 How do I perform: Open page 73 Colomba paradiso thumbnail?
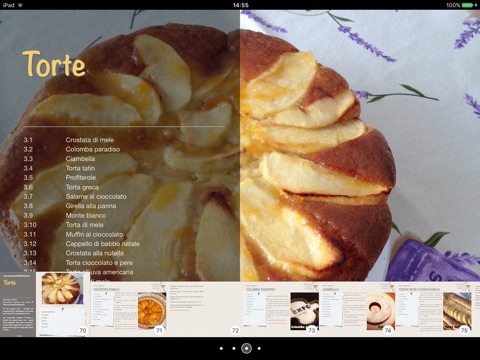(x=281, y=309)
